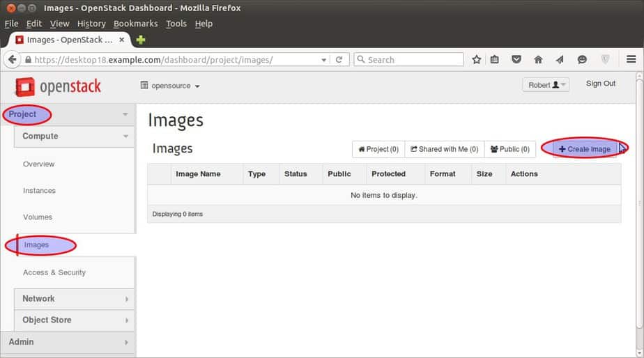Image resolution: width=644 pixels, height=358 pixels.
Task: Open the Edit menu
Action: tap(34, 24)
